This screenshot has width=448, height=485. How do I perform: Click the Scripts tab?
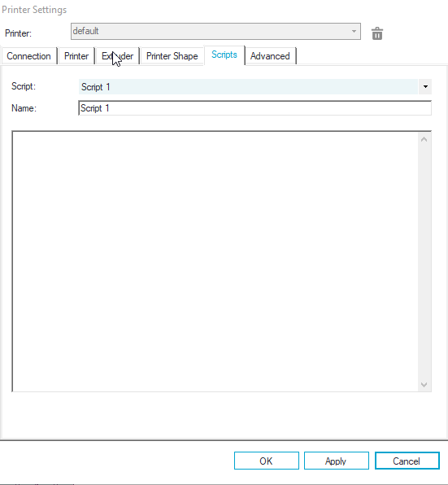pos(224,55)
